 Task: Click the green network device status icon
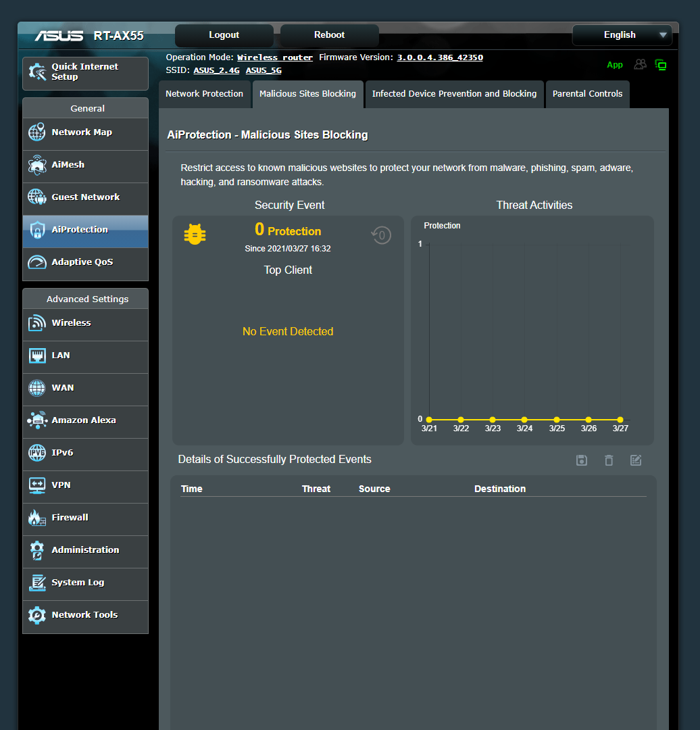click(x=660, y=65)
